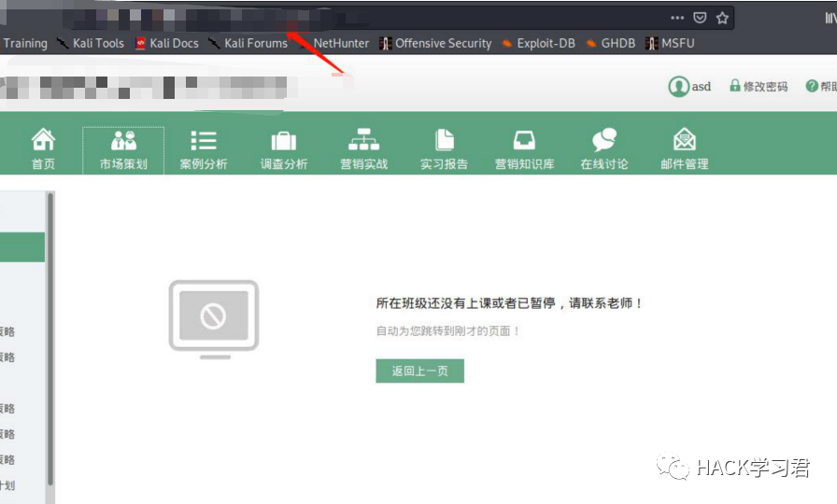Click 修改密码 change password link

[x=759, y=87]
